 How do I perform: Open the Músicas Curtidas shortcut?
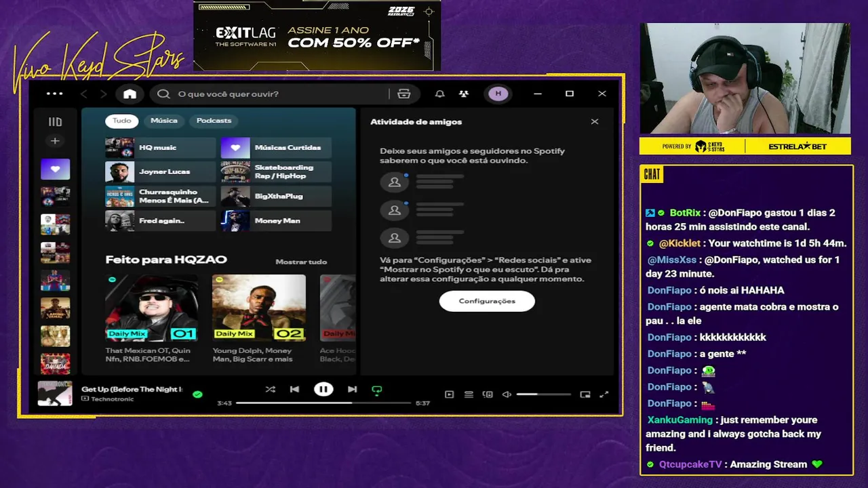(x=276, y=148)
